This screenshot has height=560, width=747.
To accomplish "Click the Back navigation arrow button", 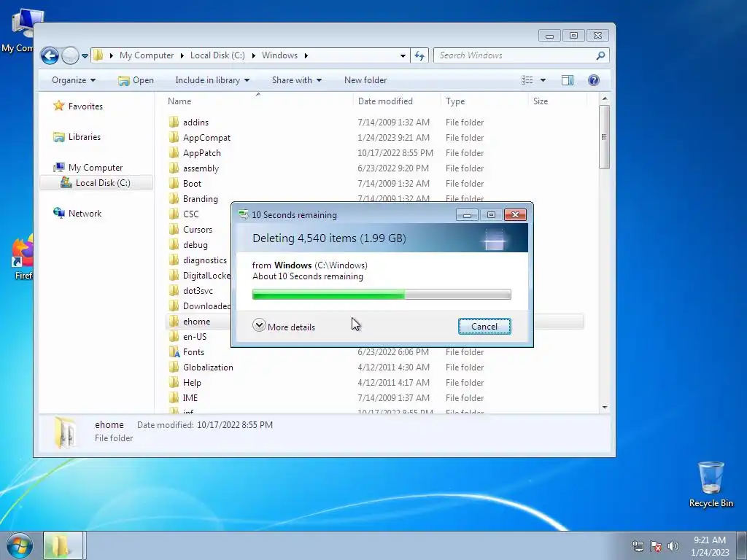I will point(50,55).
